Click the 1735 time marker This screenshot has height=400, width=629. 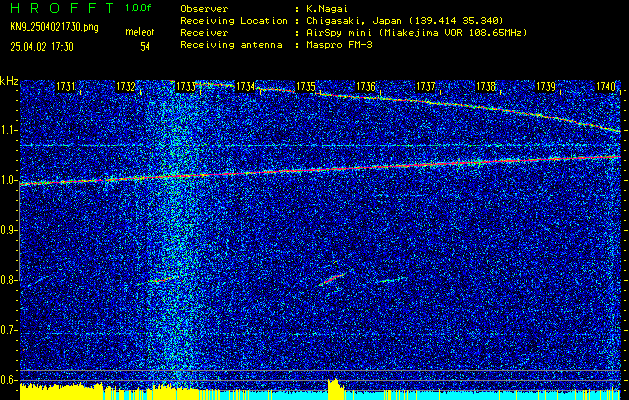pyautogui.click(x=306, y=87)
